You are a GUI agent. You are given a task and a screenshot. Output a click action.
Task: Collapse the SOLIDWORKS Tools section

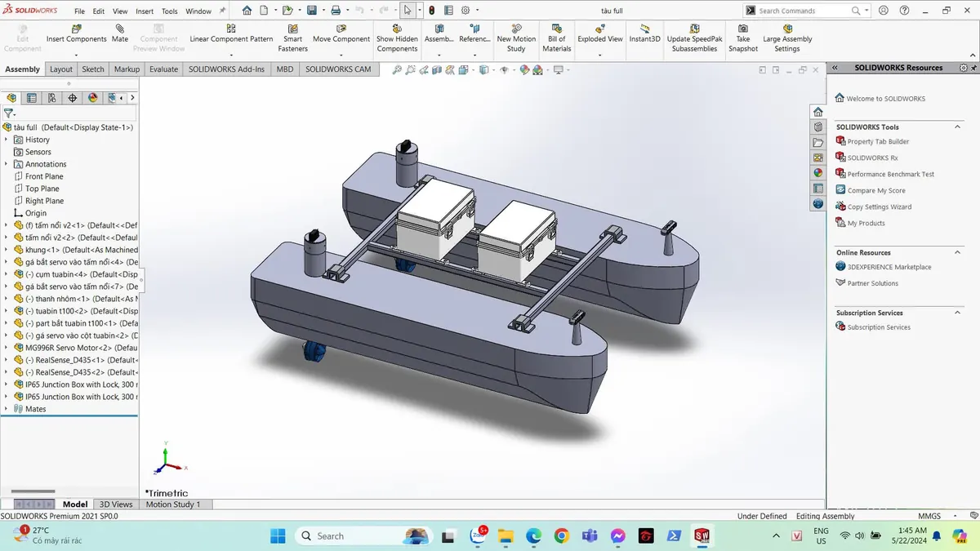coord(959,127)
